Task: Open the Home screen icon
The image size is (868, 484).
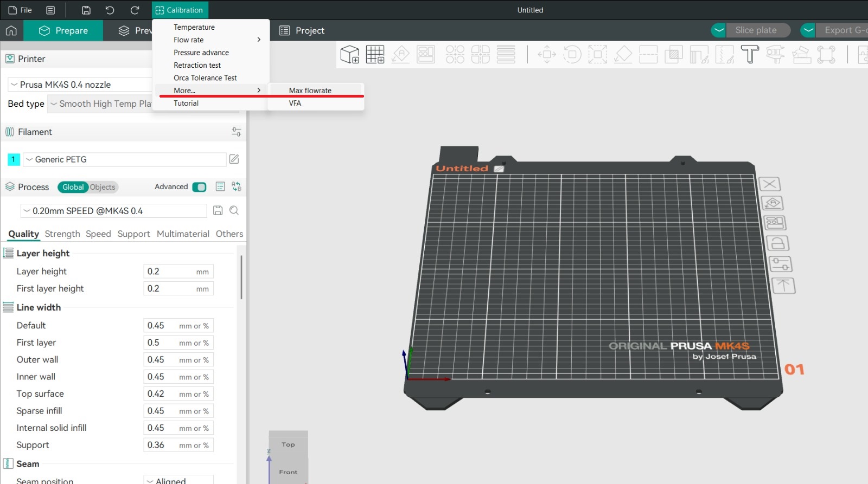Action: tap(11, 31)
